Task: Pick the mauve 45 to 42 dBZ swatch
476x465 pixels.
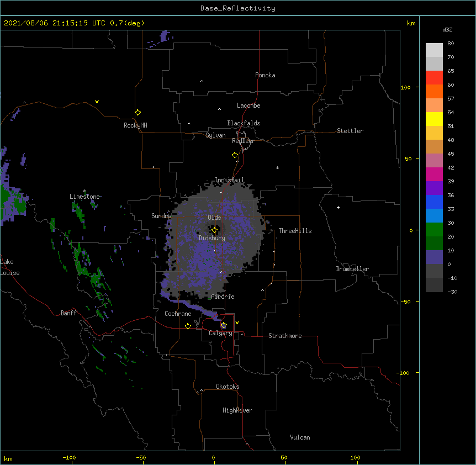Action: (x=434, y=161)
